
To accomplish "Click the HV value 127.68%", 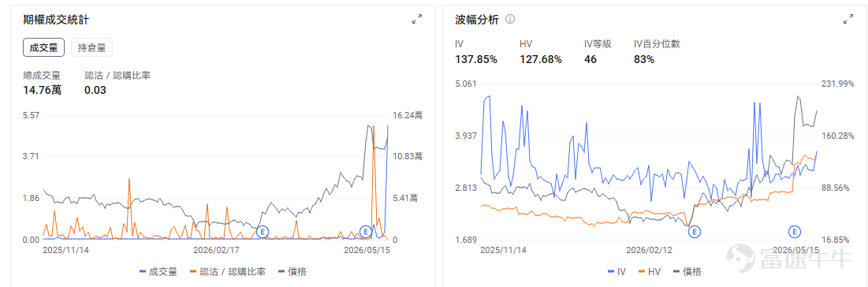I will 541,59.
